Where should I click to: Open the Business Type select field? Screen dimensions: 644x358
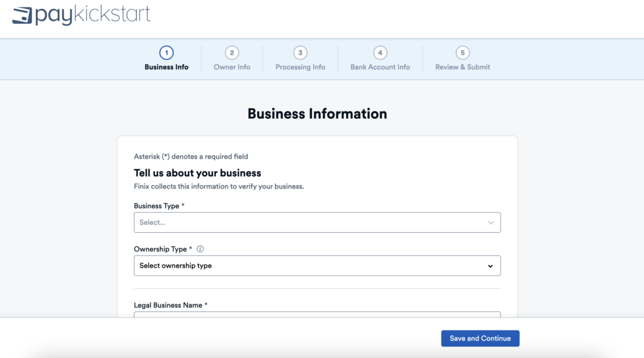pyautogui.click(x=308, y=223)
